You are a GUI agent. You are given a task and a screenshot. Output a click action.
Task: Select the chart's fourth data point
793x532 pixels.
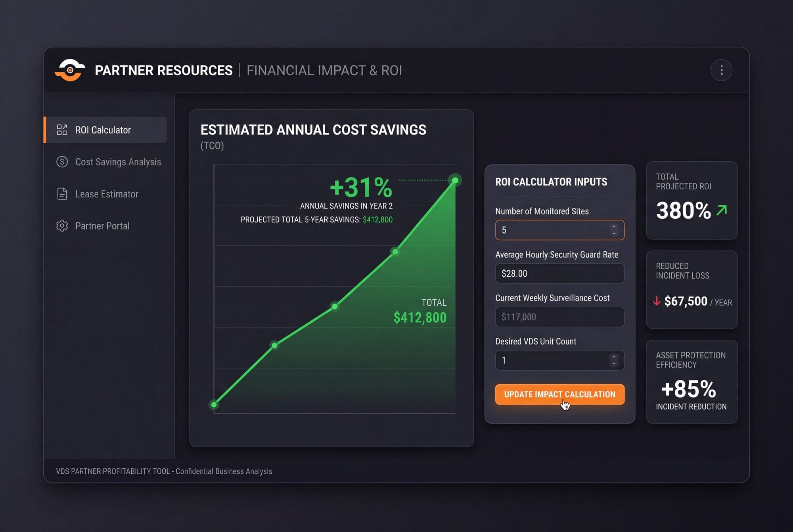[x=395, y=251]
